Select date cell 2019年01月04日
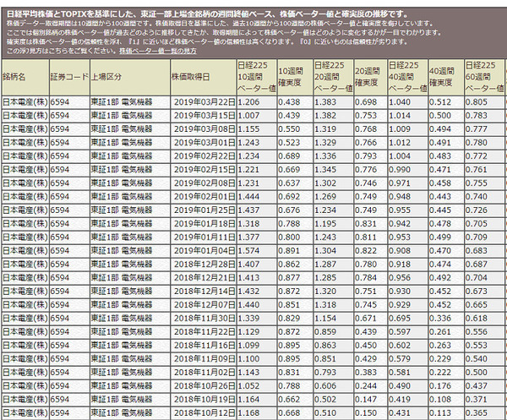The height and width of the screenshot is (420, 507). 204,251
